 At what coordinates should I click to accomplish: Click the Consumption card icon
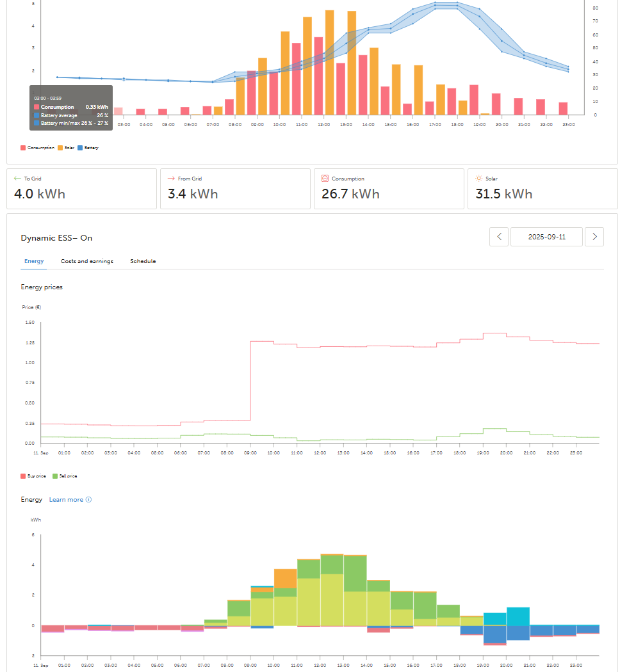pyautogui.click(x=325, y=179)
